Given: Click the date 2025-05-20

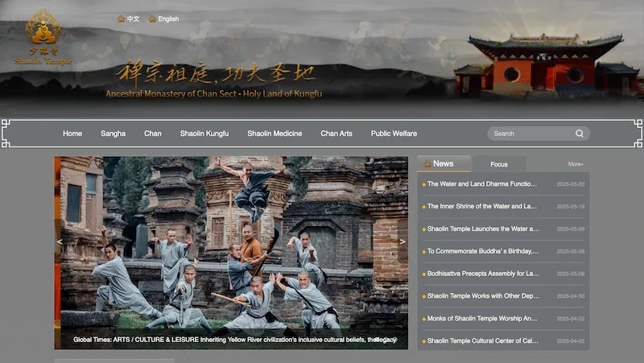Looking at the screenshot, I should pos(571,184).
